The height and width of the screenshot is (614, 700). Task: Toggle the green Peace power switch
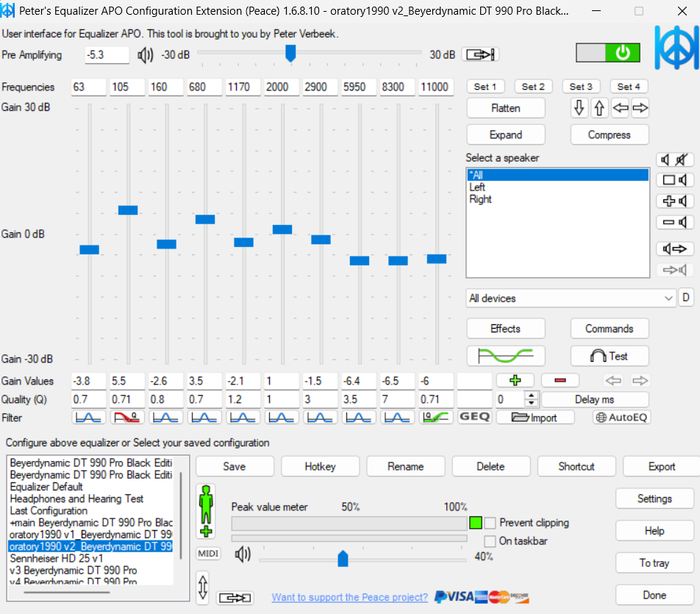click(608, 53)
